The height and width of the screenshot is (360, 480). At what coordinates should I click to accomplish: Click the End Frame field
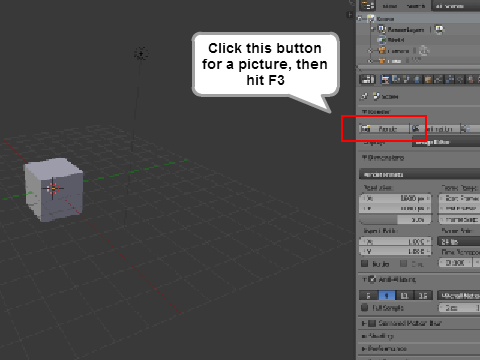pos(459,208)
